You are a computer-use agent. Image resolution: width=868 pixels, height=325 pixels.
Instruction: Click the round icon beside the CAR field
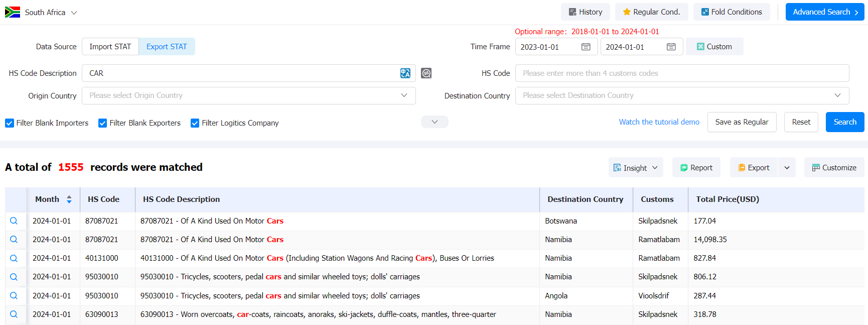coord(426,73)
